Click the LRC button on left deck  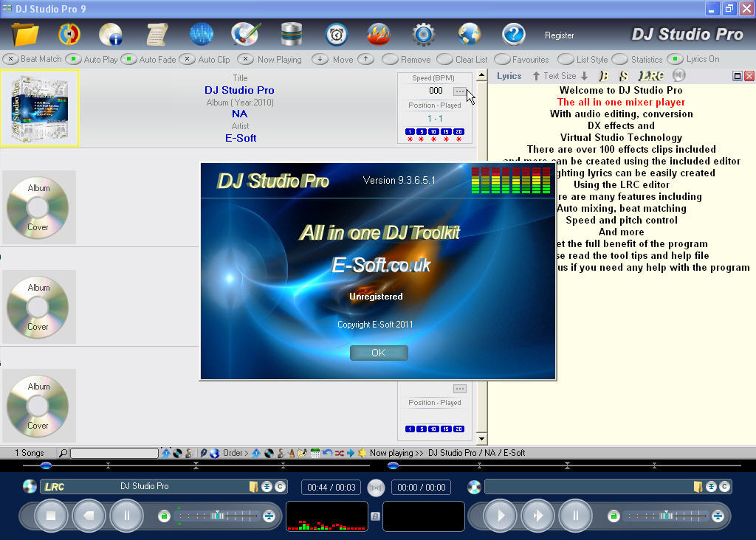54,487
